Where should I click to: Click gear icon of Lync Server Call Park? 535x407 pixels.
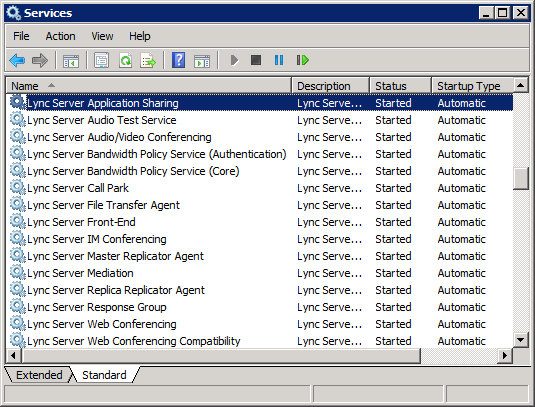point(18,187)
